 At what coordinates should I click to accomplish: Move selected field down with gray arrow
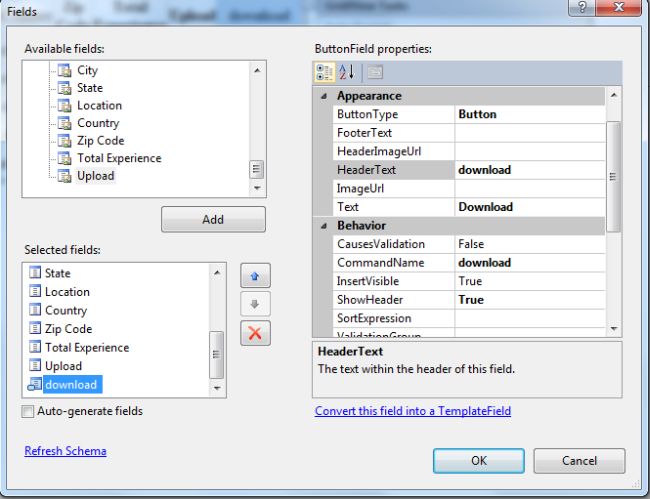pyautogui.click(x=255, y=304)
